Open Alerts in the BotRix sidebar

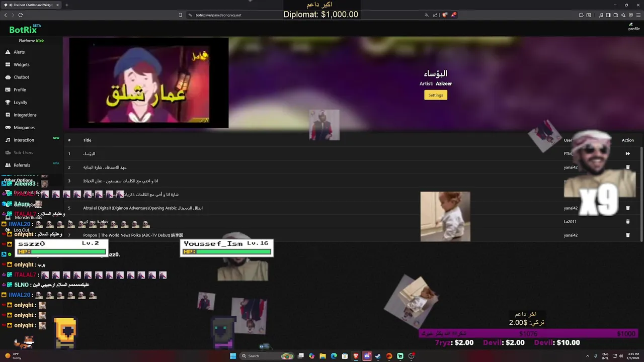(x=19, y=52)
